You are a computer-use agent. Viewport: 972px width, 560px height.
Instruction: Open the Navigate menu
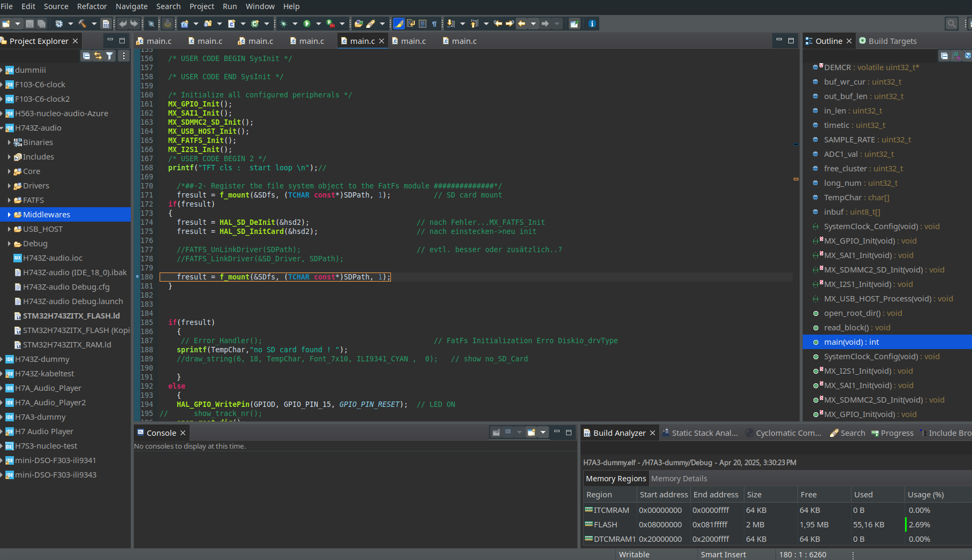tap(132, 6)
